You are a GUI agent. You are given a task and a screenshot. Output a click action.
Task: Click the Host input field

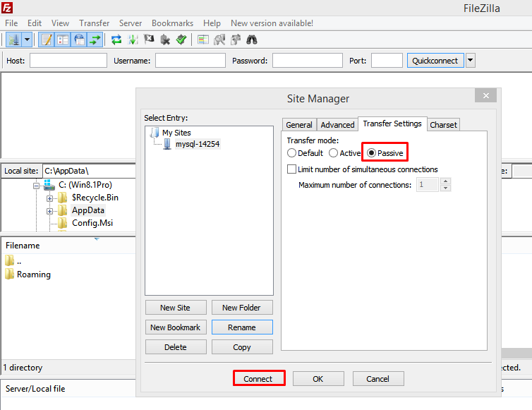[x=68, y=61]
